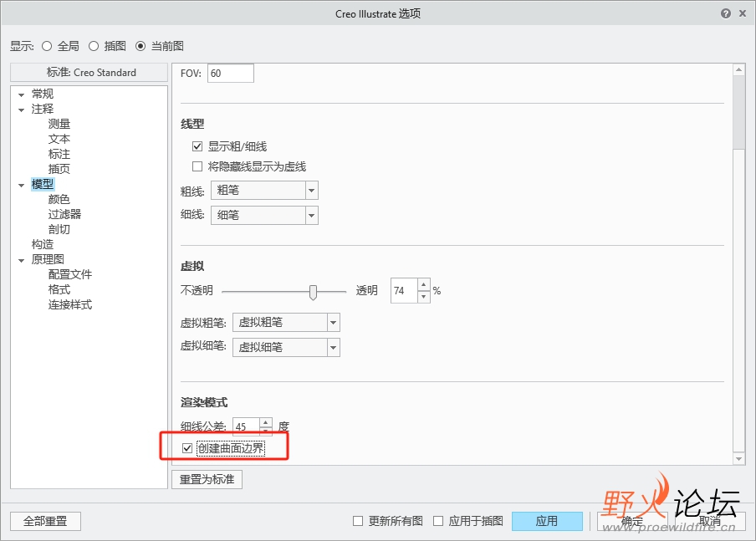Close the Creo Illustrate options dialog
Viewport: 756px width, 541px height.
(x=743, y=13)
